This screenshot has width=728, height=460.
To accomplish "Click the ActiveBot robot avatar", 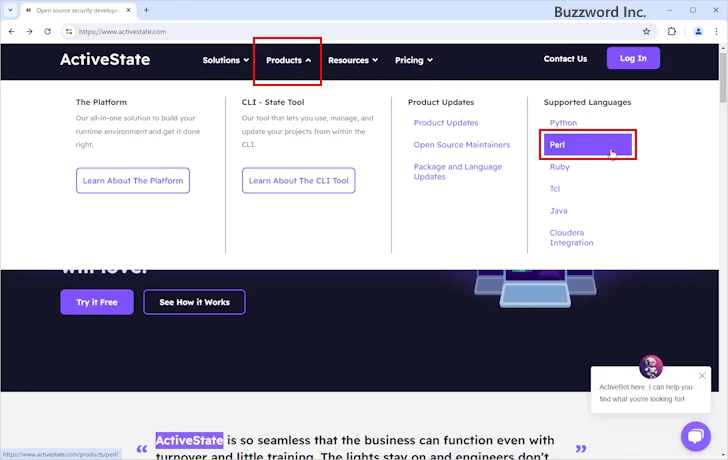I will click(x=651, y=366).
